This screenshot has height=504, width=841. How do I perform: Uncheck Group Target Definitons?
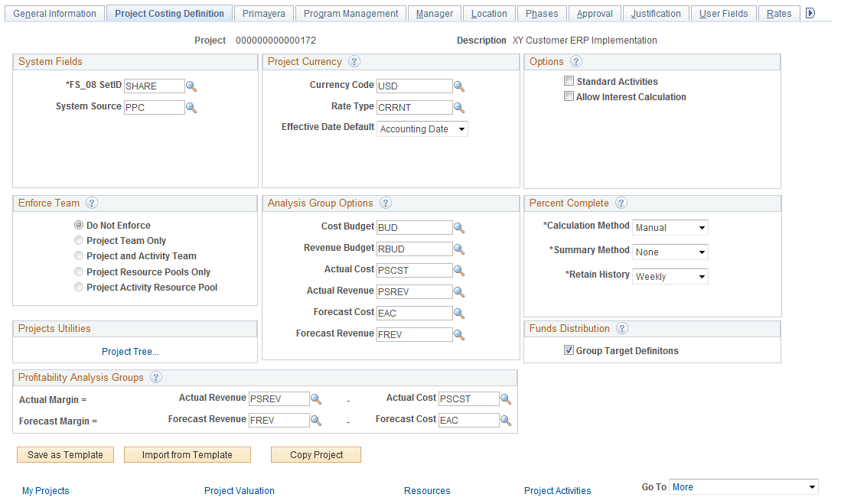point(569,350)
